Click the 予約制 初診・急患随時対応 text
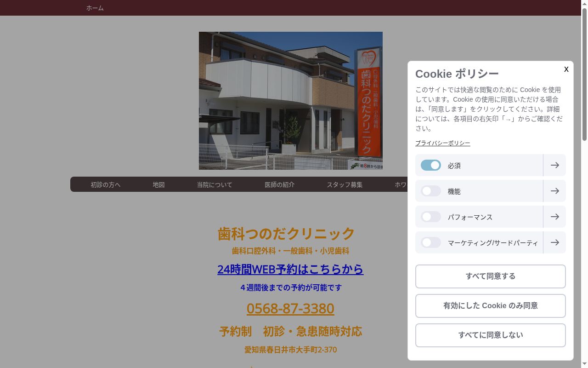The width and height of the screenshot is (588, 368). 290,331
